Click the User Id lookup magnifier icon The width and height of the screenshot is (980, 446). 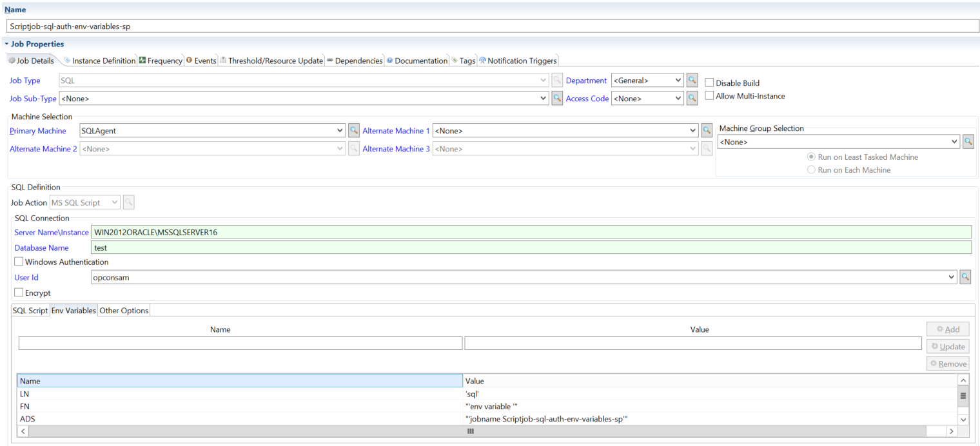[965, 277]
